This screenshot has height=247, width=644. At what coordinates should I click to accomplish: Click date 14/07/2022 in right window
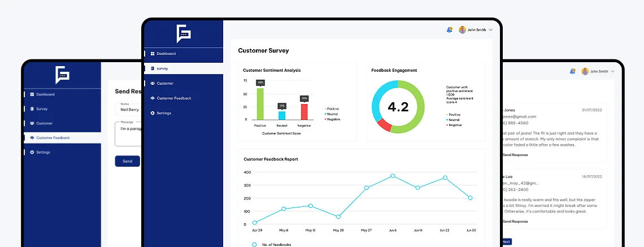[x=592, y=177]
